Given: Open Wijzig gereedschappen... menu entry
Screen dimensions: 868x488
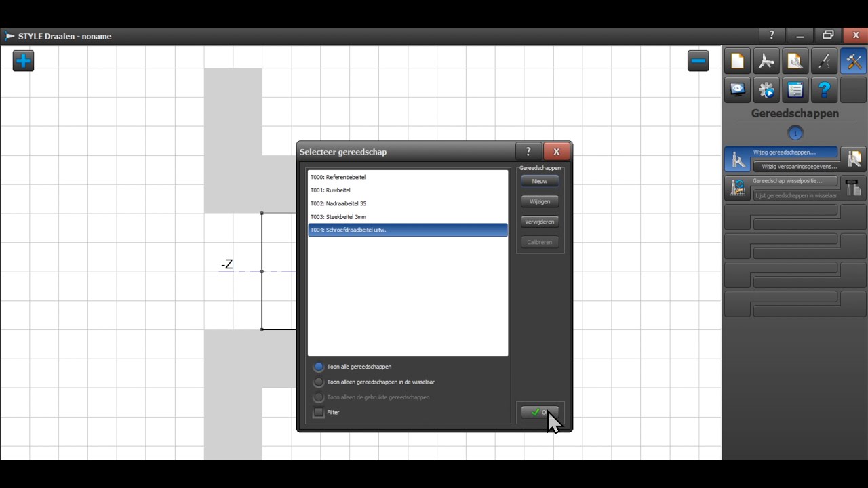Looking at the screenshot, I should (794, 152).
